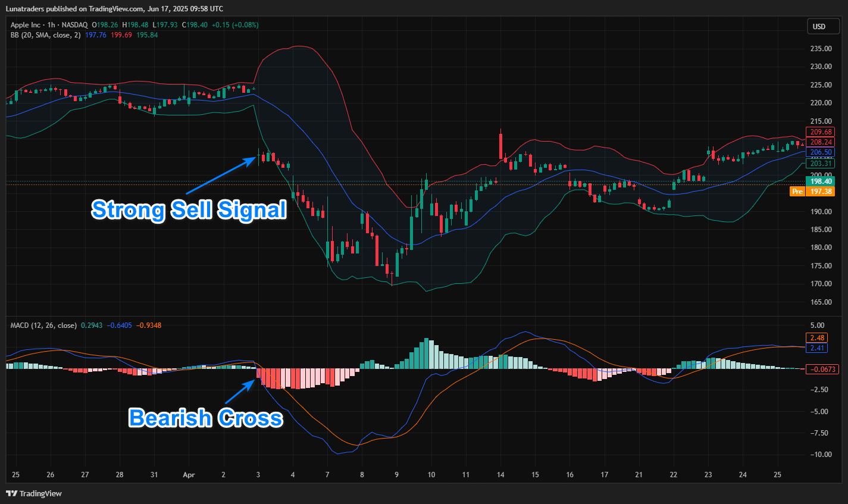Click the low value L197.93

pos(165,25)
